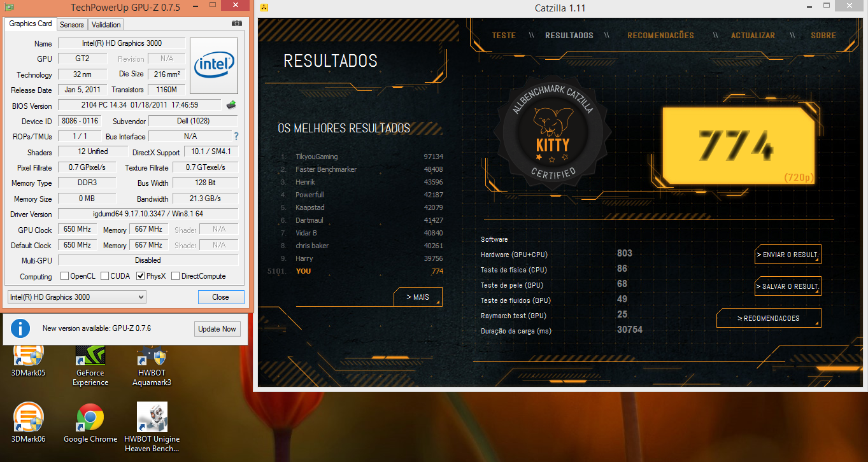Click the Teste de pele (GPU) label
868x462 pixels.
512,285
